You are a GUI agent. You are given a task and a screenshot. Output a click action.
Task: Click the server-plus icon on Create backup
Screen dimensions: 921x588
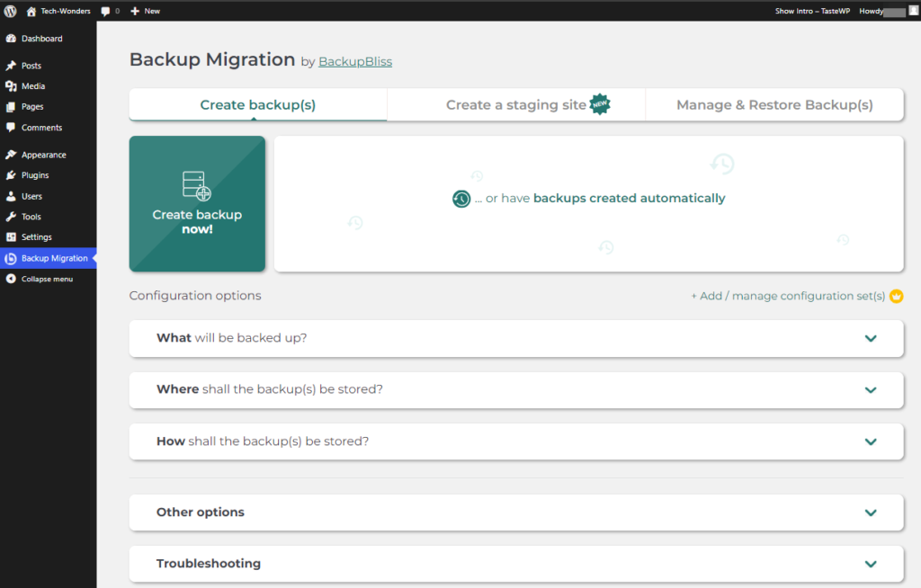(x=197, y=185)
